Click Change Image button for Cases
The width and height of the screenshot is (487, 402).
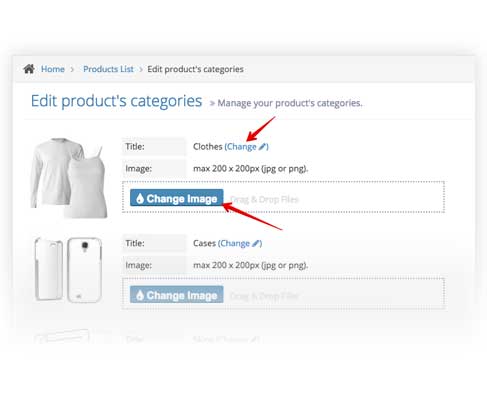(177, 295)
